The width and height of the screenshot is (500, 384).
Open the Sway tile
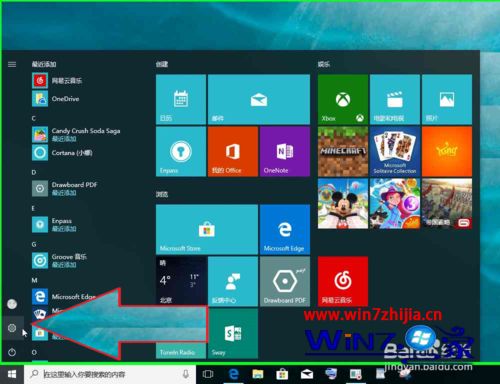click(x=233, y=333)
